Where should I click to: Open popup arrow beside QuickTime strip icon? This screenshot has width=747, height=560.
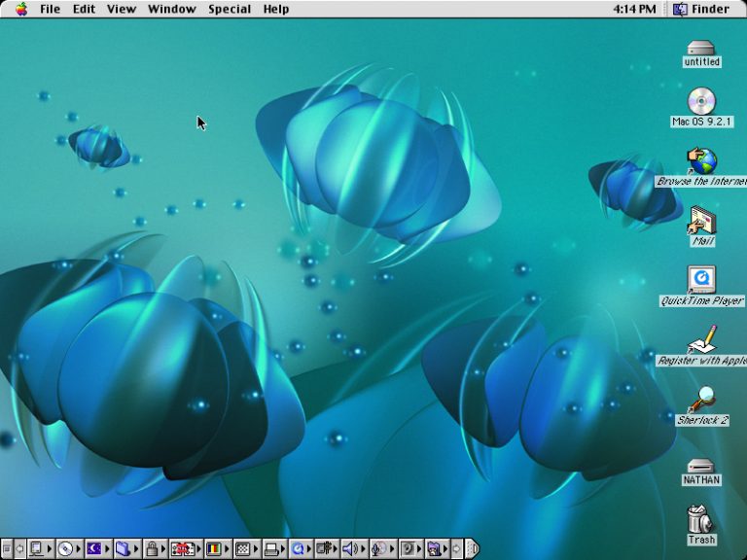[x=309, y=548]
